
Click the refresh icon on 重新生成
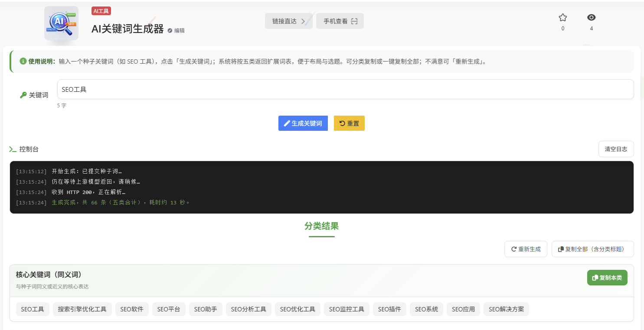point(513,249)
